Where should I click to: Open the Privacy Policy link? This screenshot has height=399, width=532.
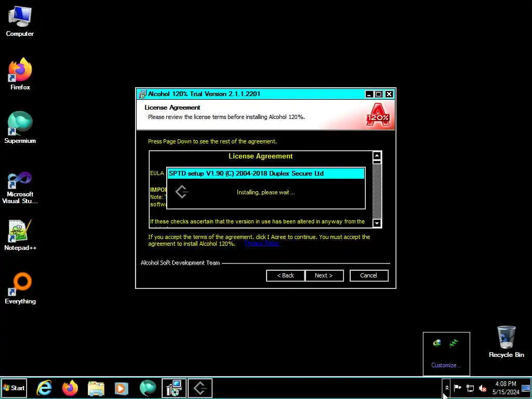[262, 244]
